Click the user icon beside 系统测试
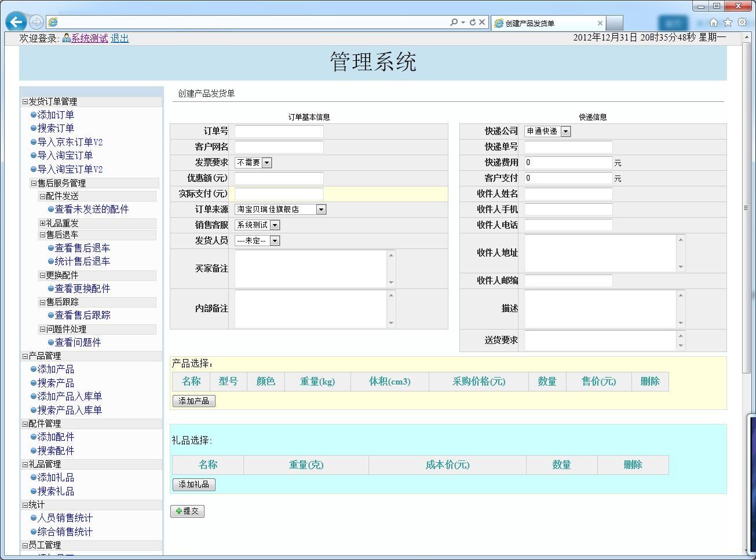The image size is (756, 560). tap(66, 38)
